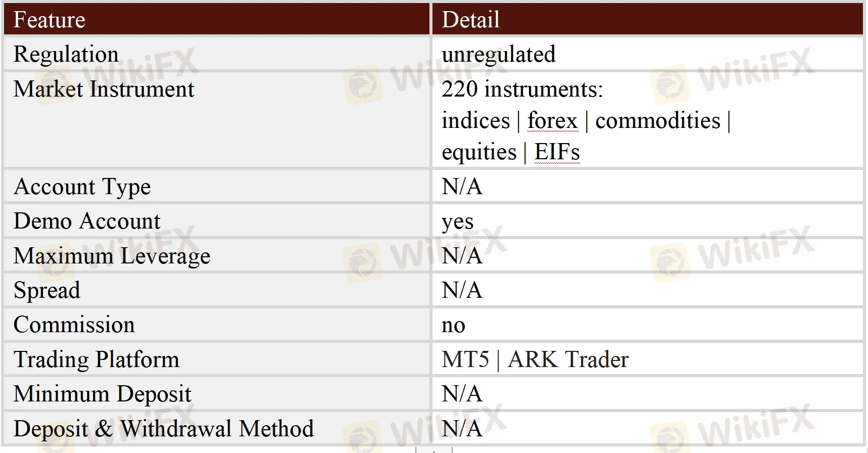Select the Maximum Leverage label
868x453 pixels.
pyautogui.click(x=112, y=256)
